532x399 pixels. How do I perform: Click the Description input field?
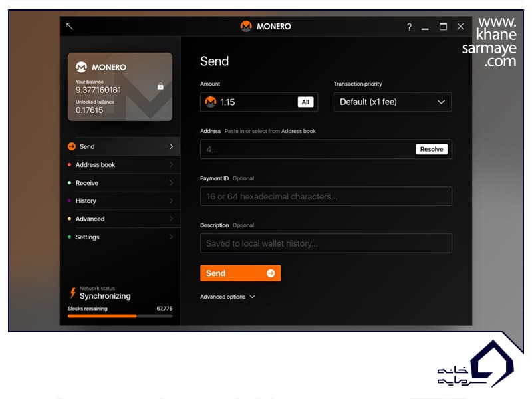326,243
